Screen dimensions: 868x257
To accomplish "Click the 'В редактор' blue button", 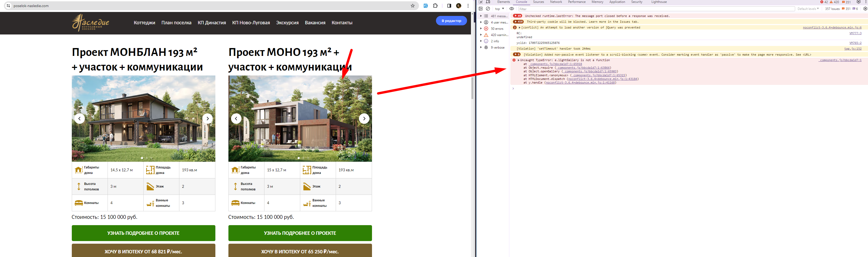I will tap(451, 21).
